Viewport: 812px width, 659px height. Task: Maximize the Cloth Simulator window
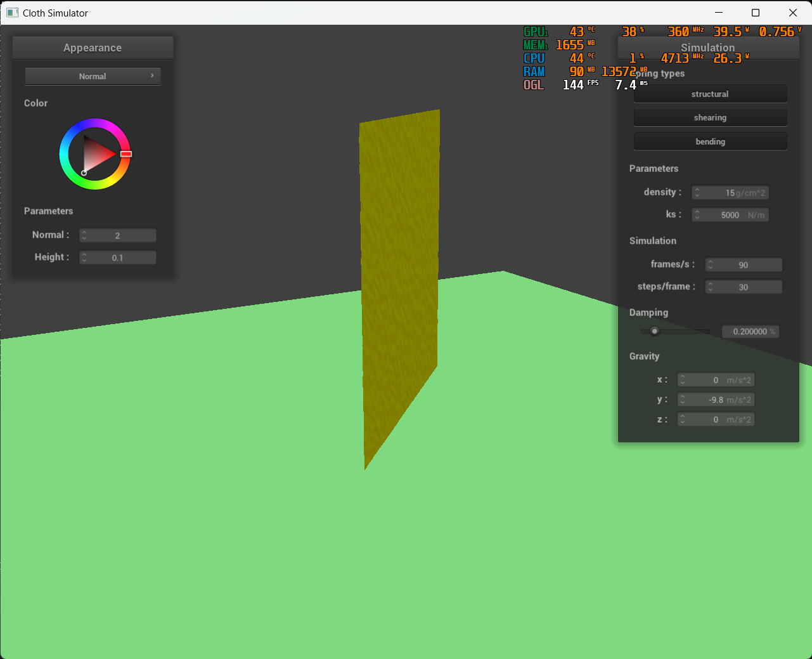tap(756, 13)
